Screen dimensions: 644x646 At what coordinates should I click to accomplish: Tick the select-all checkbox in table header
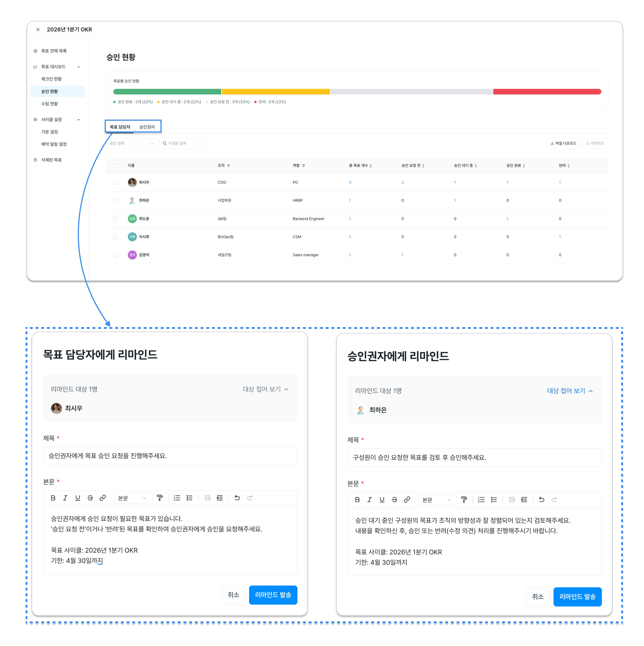(x=115, y=165)
